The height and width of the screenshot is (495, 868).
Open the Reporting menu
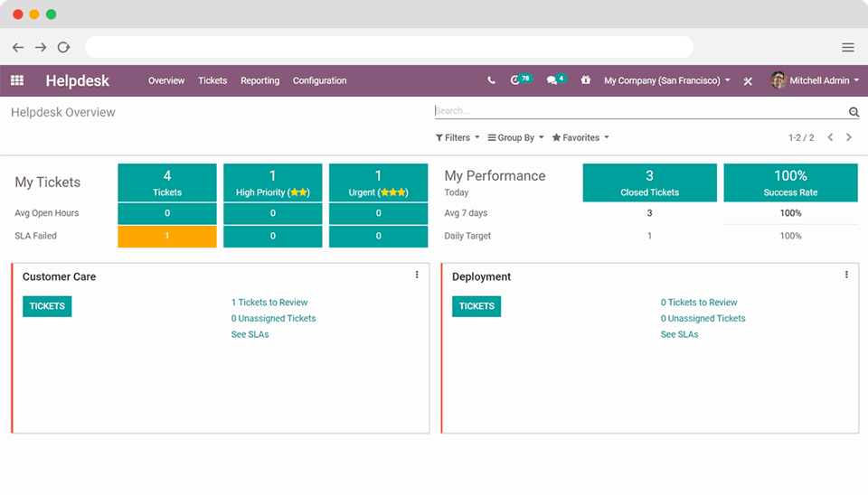point(259,80)
